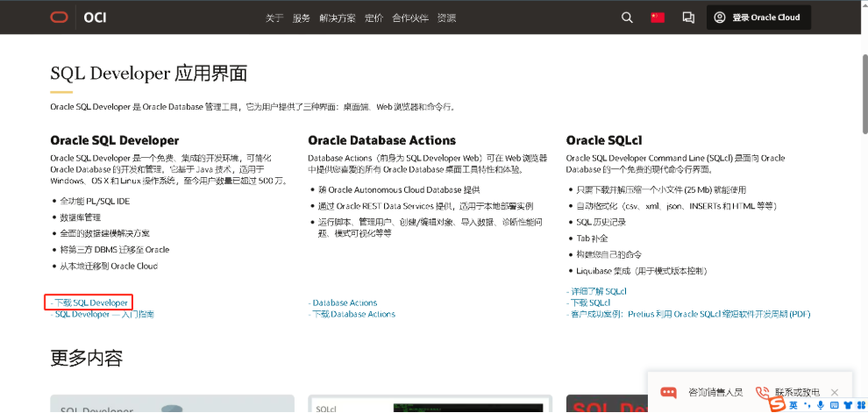Open the SQL Developer card thumbnail
Screen dimensions: 868x413
172,403
